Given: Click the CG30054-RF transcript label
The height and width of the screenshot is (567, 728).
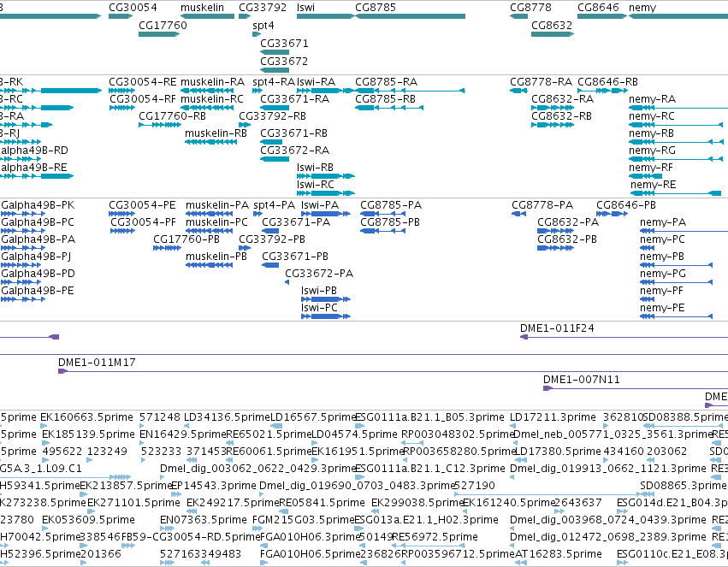Looking at the screenshot, I should click(x=143, y=99).
